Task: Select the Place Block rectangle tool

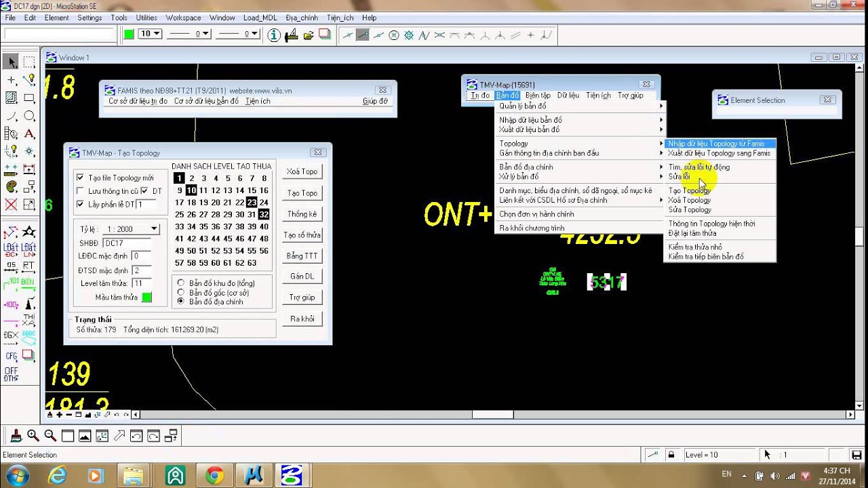Action: [29, 98]
